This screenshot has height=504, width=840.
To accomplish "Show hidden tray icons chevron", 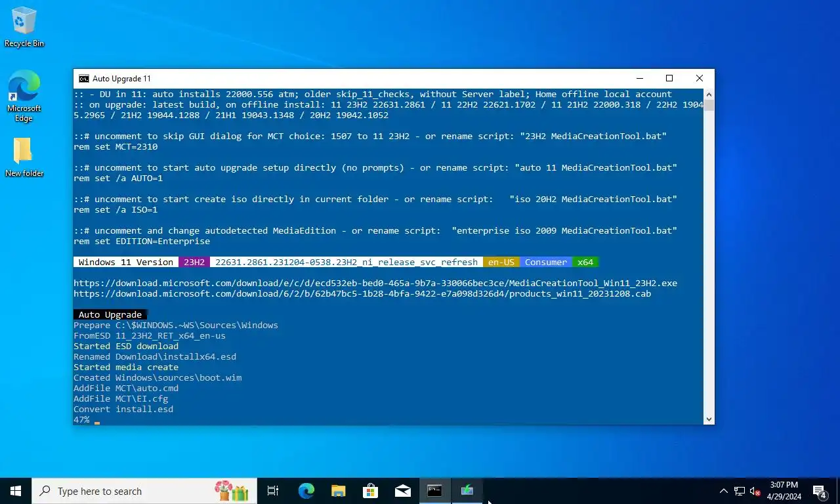I will point(724,491).
